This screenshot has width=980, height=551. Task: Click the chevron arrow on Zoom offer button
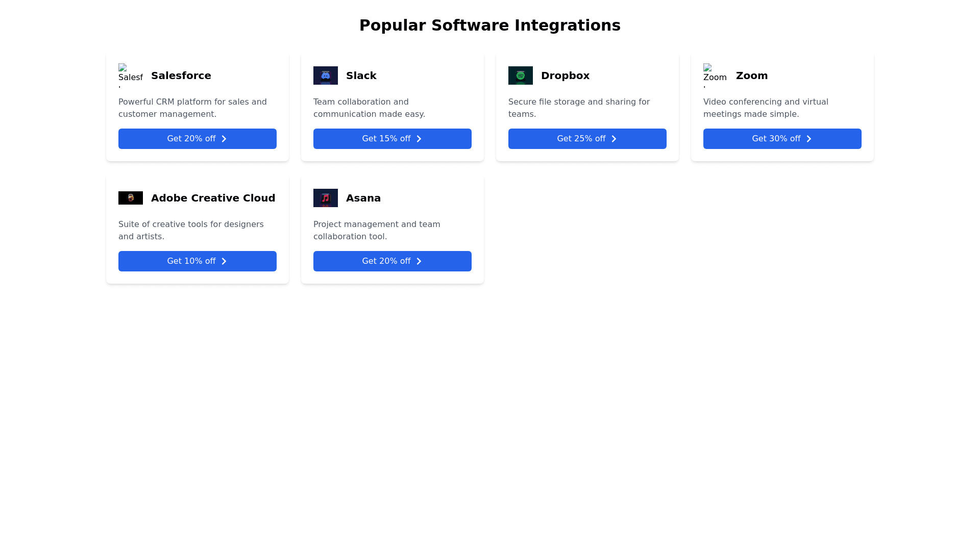click(x=808, y=138)
